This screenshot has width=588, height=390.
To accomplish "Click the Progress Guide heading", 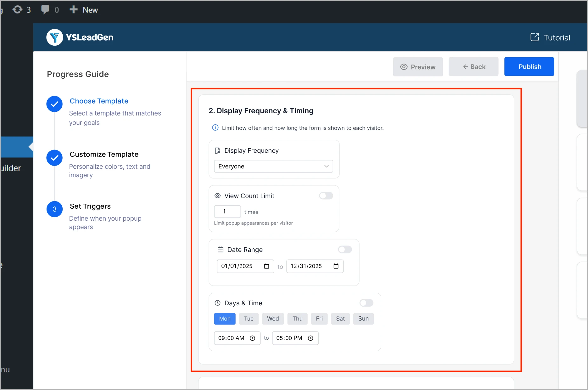I will pyautogui.click(x=78, y=74).
